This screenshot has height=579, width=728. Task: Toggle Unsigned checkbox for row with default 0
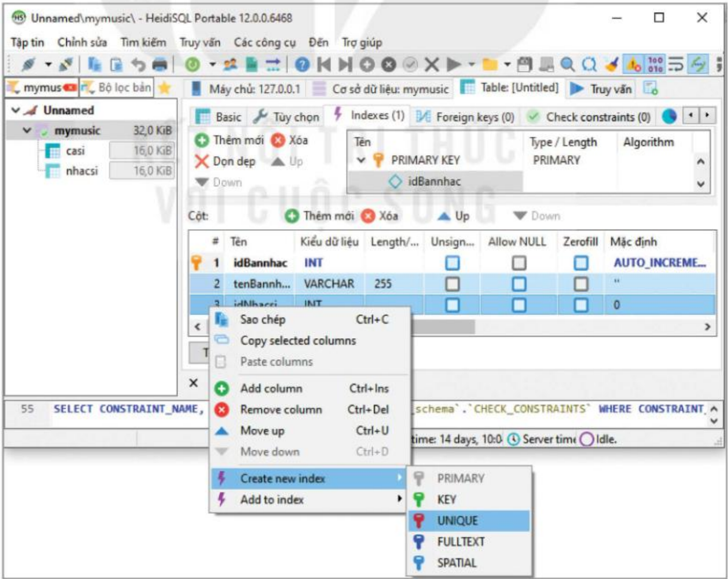[452, 305]
